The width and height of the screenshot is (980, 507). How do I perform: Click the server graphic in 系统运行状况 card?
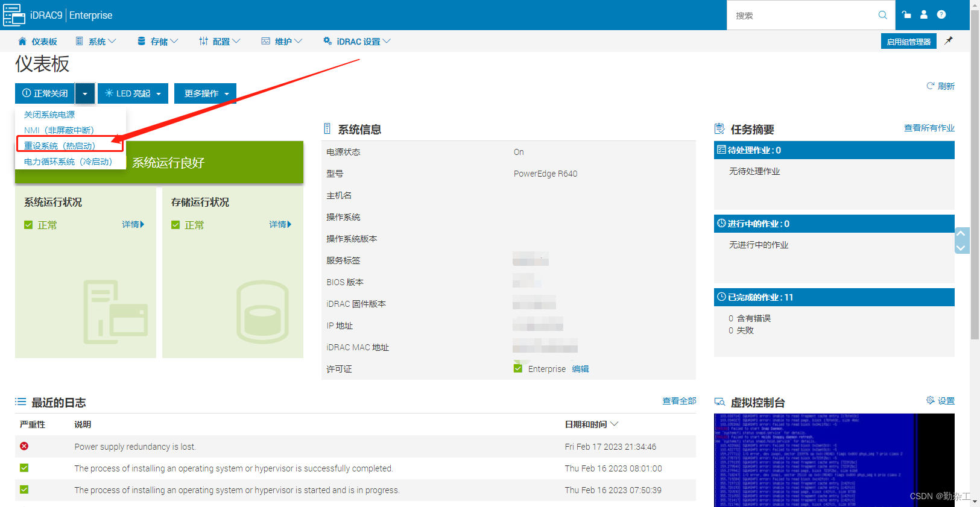tap(116, 312)
